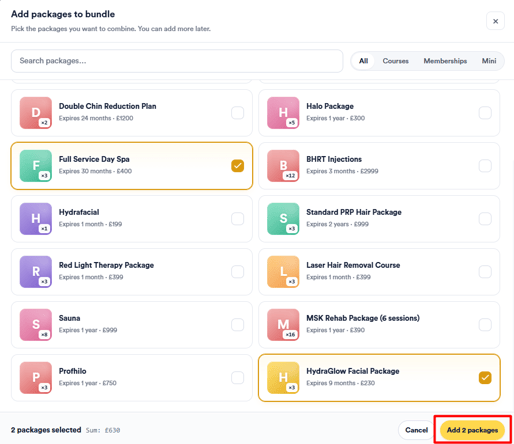The height and width of the screenshot is (444, 514).
Task: Select the Mini filter tab
Action: (489, 61)
